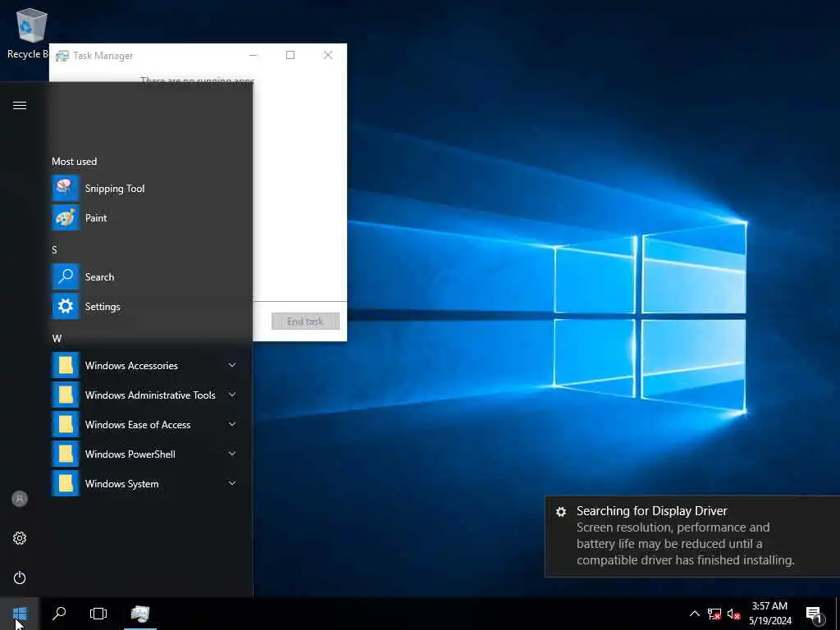Image resolution: width=840 pixels, height=630 pixels.
Task: Open the Action Center notifications icon
Action: point(815,614)
